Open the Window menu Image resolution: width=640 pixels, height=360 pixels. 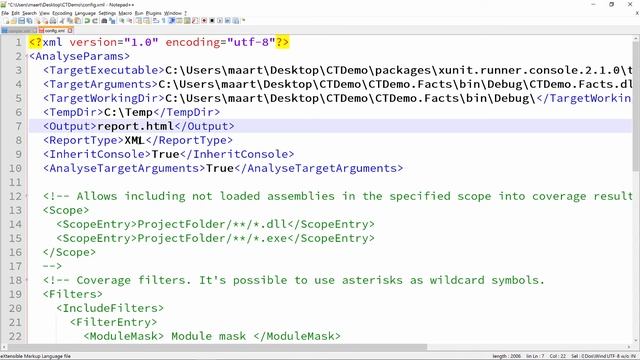point(173,13)
